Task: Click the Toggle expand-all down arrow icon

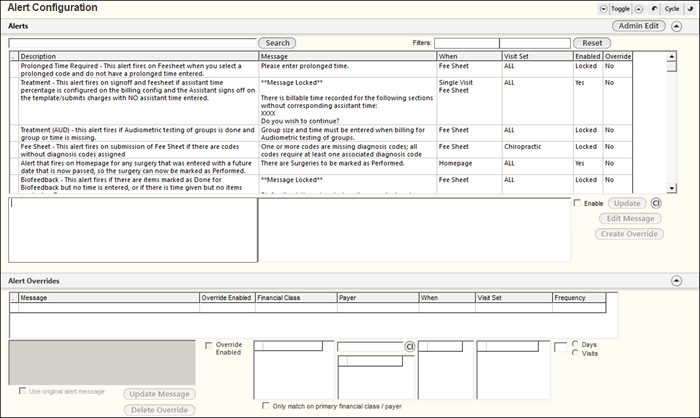Action: 603,9
